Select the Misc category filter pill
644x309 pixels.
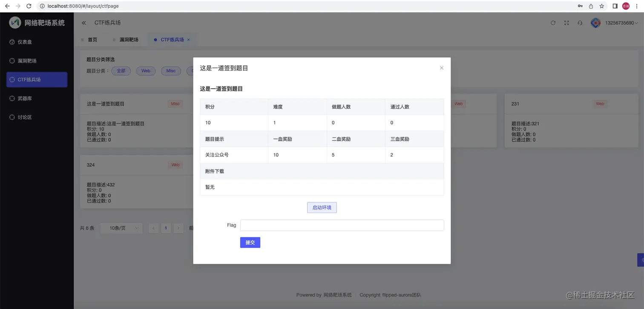click(x=171, y=71)
